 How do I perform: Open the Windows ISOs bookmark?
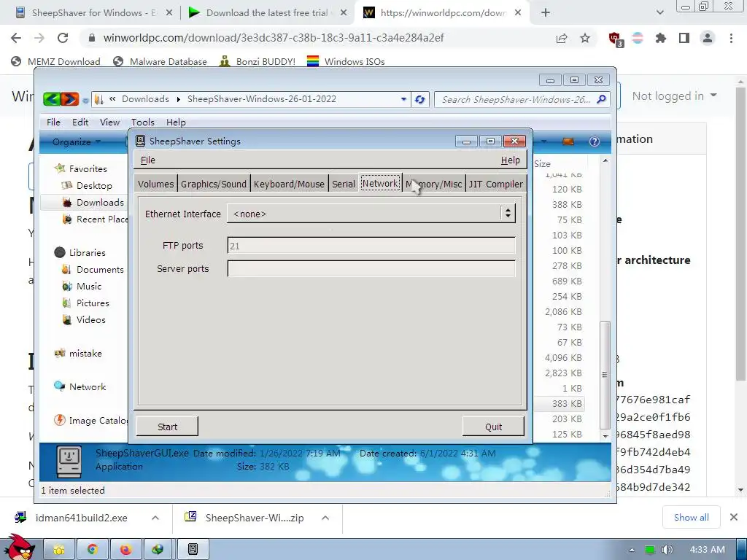pos(346,61)
